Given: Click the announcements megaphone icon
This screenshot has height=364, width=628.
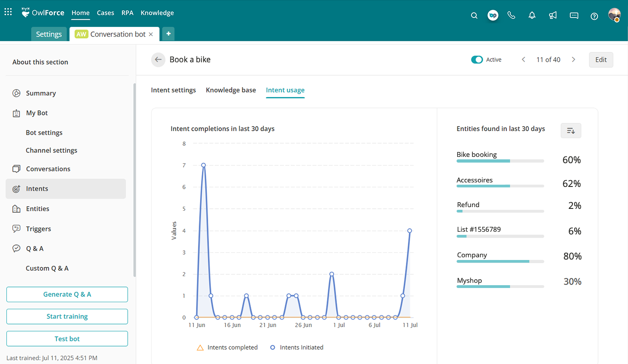Looking at the screenshot, I should (553, 16).
